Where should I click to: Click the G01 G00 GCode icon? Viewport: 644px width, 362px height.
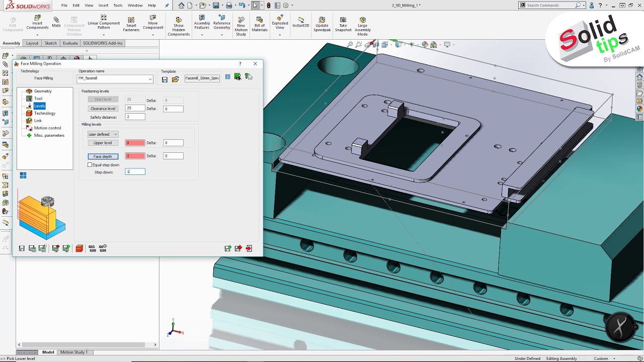point(92,248)
